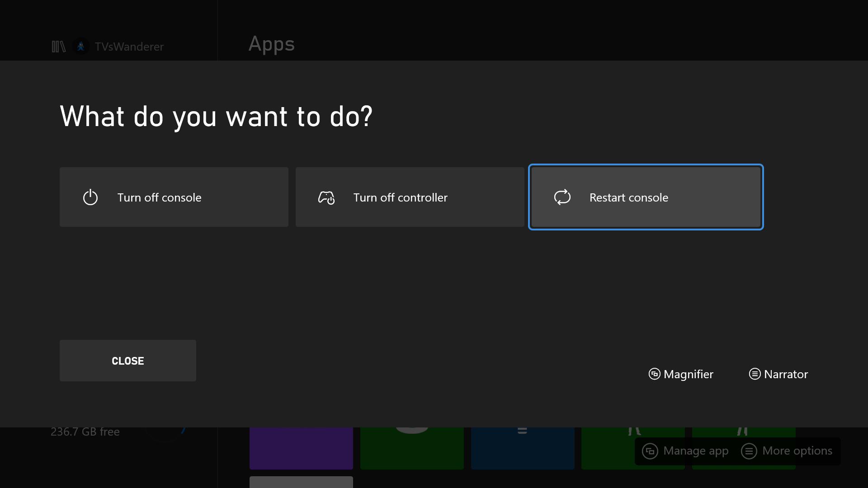The image size is (868, 488).
Task: Click the CLOSE button to dismiss dialog
Action: [x=127, y=361]
